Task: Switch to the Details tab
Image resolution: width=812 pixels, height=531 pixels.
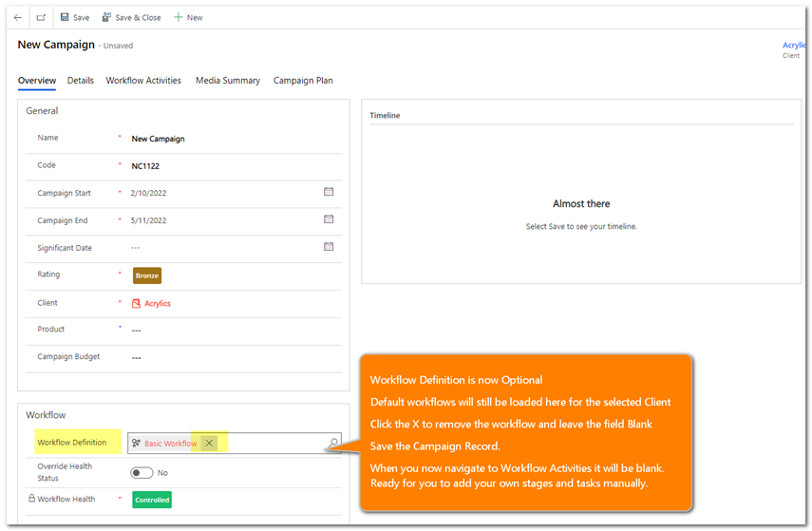Action: pos(81,81)
